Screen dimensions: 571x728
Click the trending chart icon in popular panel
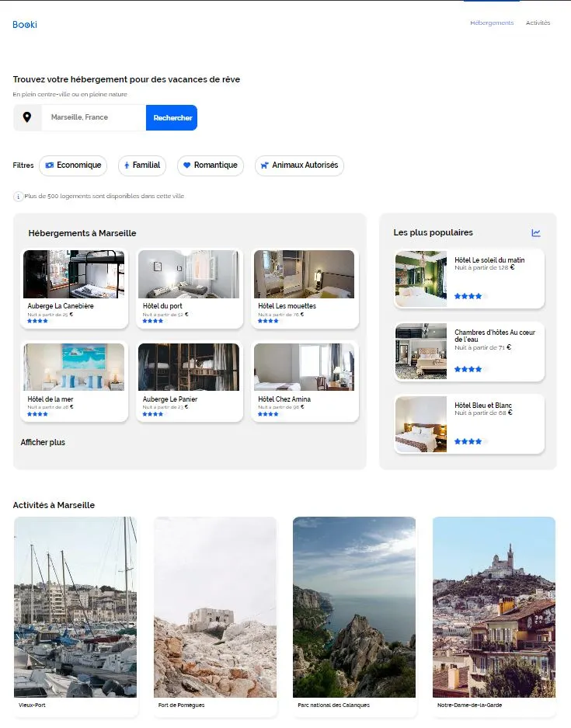pyautogui.click(x=536, y=232)
